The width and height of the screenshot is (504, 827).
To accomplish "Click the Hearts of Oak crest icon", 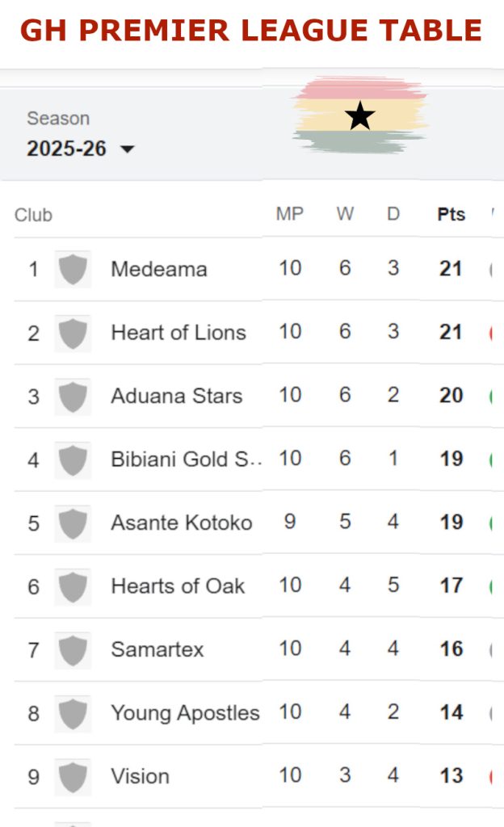I will tap(73, 586).
